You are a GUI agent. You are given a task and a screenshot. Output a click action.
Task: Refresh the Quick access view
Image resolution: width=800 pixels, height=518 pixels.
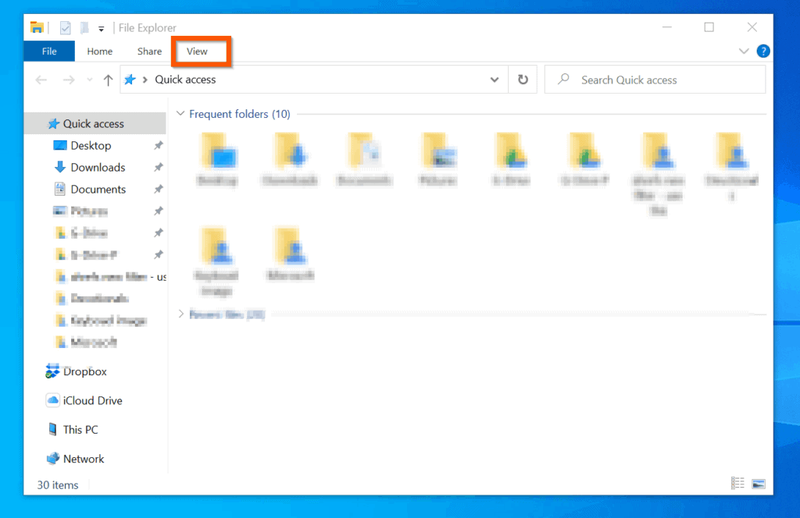click(x=523, y=80)
